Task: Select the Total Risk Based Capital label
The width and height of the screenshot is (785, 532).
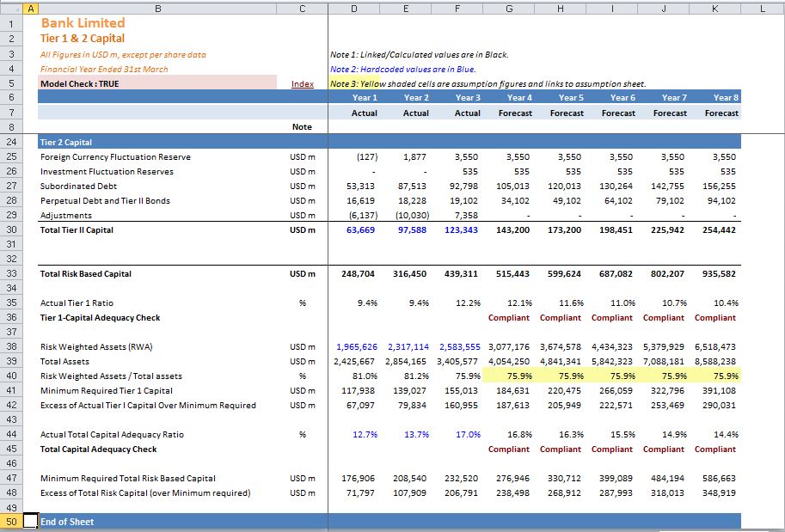Action: [86, 274]
